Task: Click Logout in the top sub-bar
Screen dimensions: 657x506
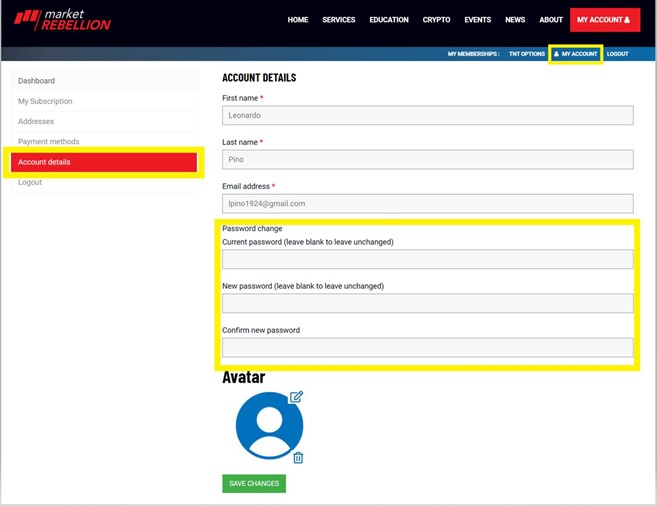Action: [x=618, y=54]
